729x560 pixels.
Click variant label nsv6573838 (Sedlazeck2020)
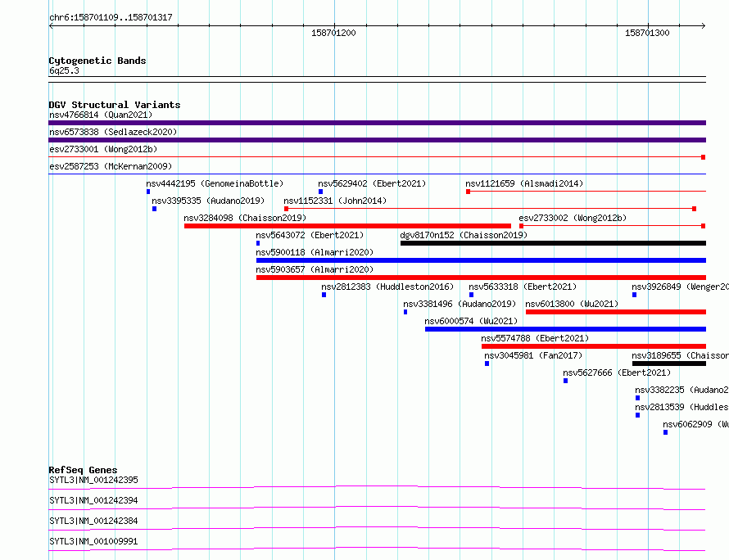pos(113,132)
